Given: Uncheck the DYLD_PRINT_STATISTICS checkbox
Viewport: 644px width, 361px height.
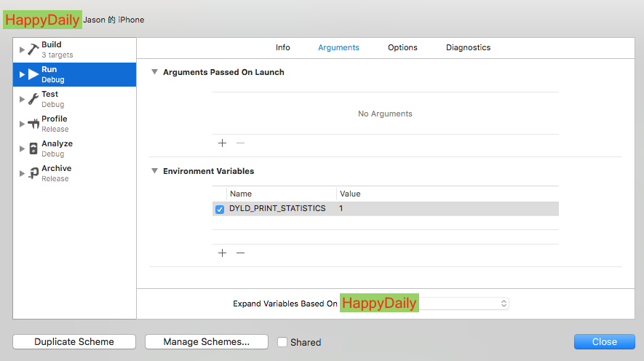Looking at the screenshot, I should point(220,210).
